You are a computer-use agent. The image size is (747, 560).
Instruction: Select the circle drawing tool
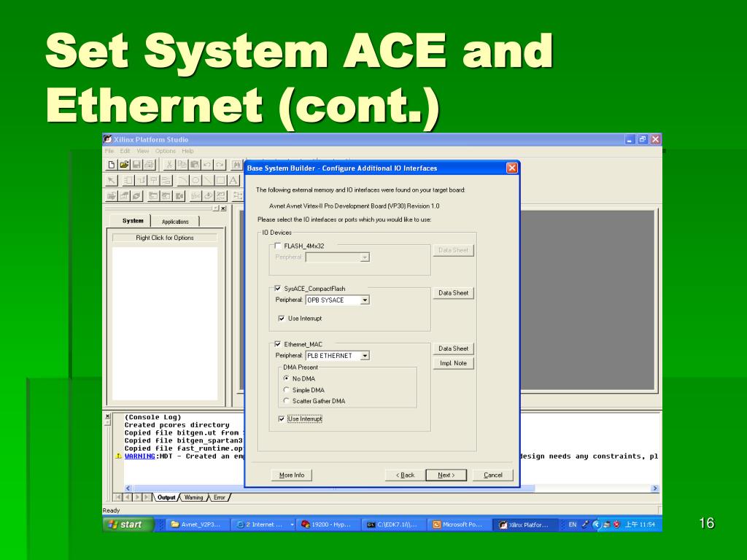pyautogui.click(x=196, y=181)
